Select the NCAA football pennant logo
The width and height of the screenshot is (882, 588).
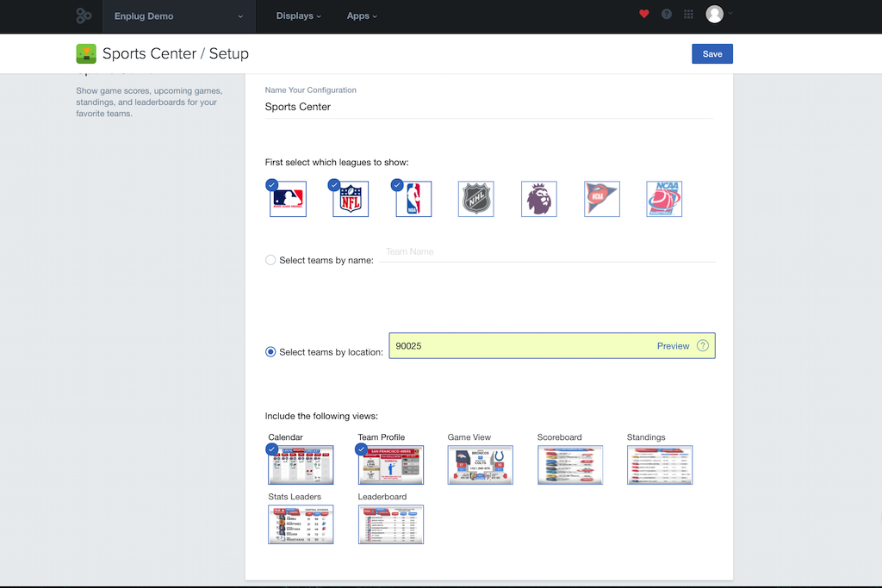[602, 199]
